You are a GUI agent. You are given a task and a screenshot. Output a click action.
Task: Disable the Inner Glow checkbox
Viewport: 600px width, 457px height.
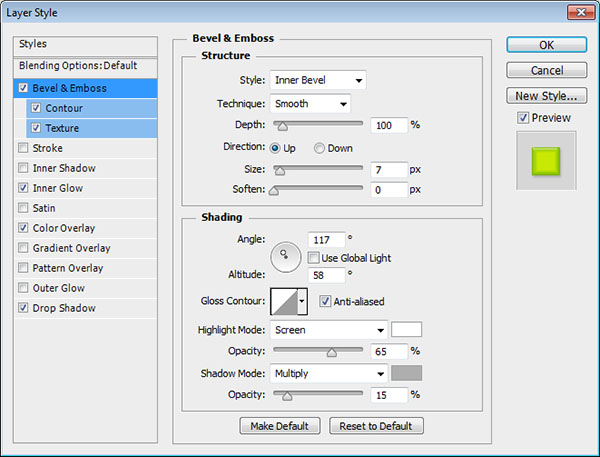pyautogui.click(x=23, y=188)
